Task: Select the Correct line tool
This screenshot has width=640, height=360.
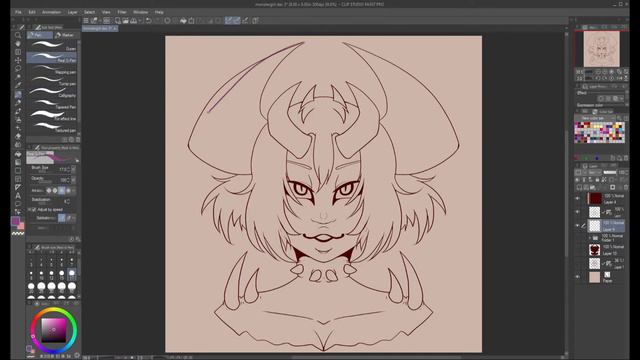Action: pos(18,213)
